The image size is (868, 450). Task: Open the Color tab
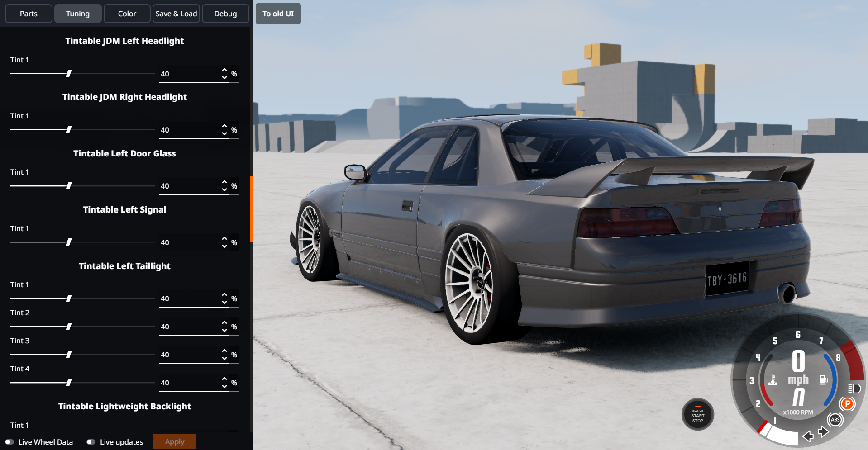tap(127, 14)
